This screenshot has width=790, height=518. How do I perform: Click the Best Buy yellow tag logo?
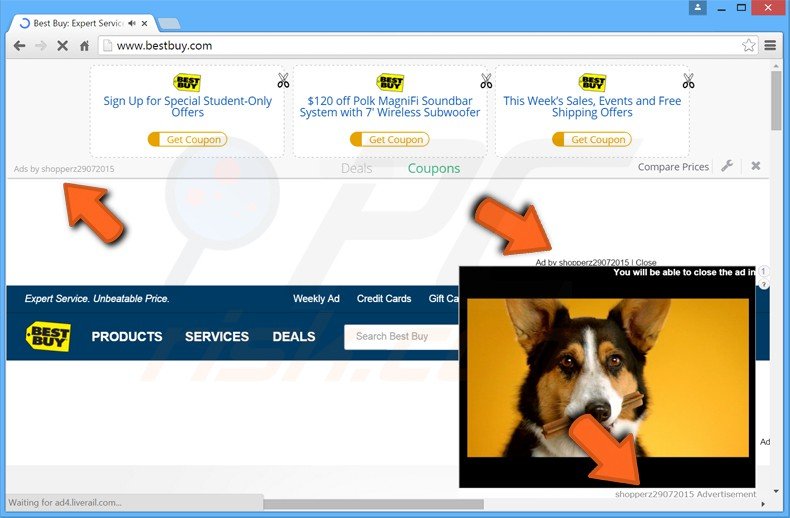(x=48, y=336)
